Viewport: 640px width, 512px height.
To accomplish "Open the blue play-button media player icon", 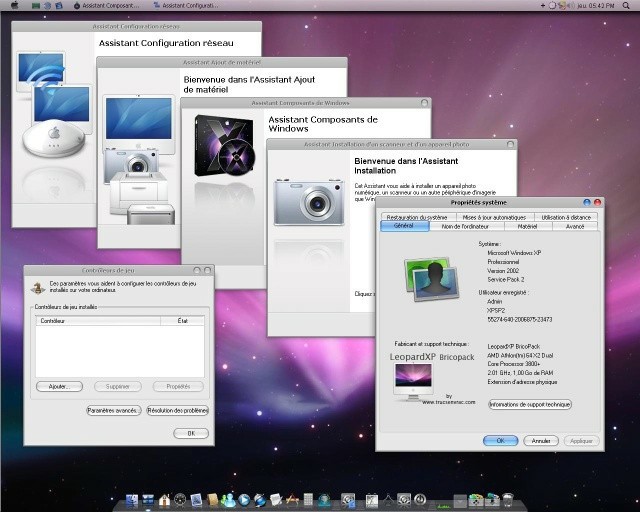I will click(244, 500).
